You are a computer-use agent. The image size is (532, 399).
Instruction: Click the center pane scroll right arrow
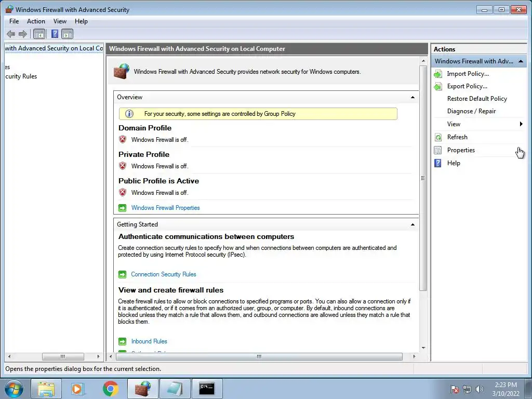click(x=414, y=356)
